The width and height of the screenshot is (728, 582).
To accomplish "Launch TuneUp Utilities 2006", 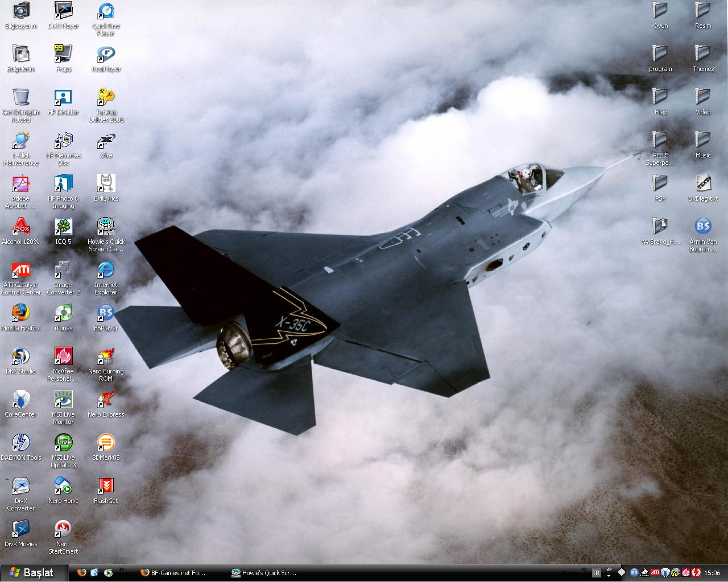I will click(106, 106).
